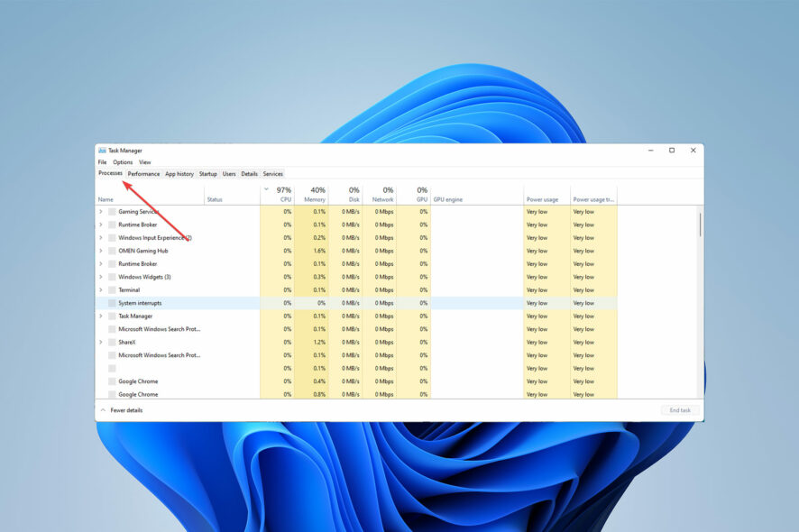Sort processes by CPU 97% header
Screen dimensions: 799x532
click(277, 195)
